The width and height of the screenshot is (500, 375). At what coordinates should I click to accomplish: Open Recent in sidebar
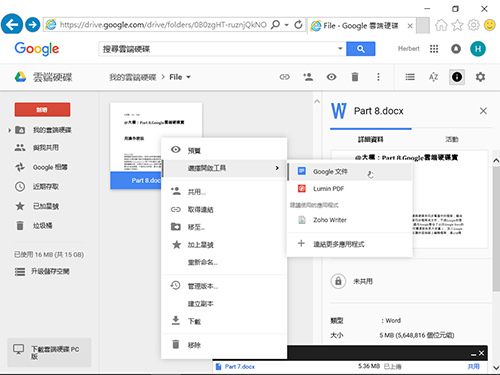(37, 186)
